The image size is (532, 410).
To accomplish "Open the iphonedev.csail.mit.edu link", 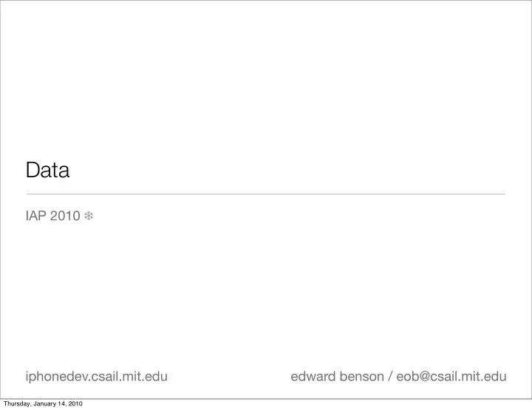I will 97,377.
